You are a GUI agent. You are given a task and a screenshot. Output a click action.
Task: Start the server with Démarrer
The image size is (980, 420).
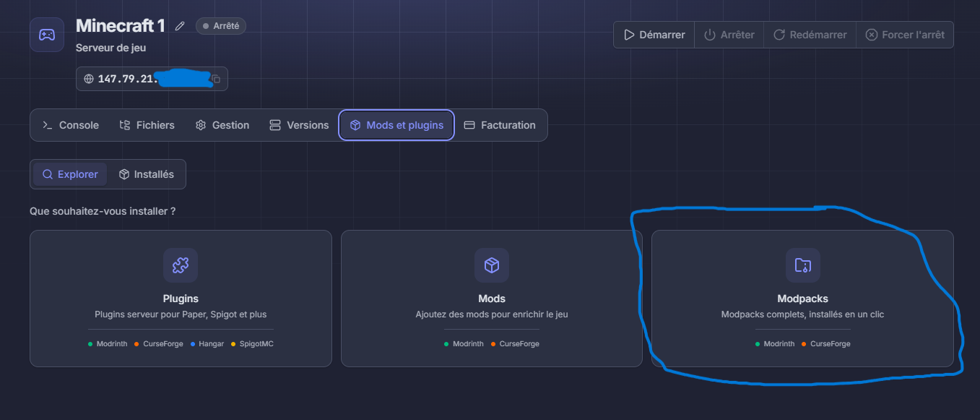click(x=654, y=35)
